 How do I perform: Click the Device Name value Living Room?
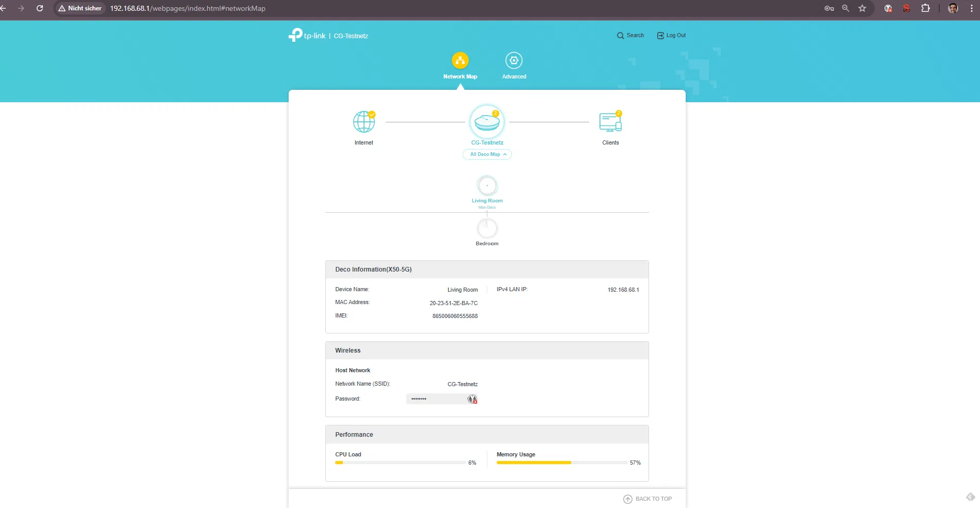pos(463,290)
